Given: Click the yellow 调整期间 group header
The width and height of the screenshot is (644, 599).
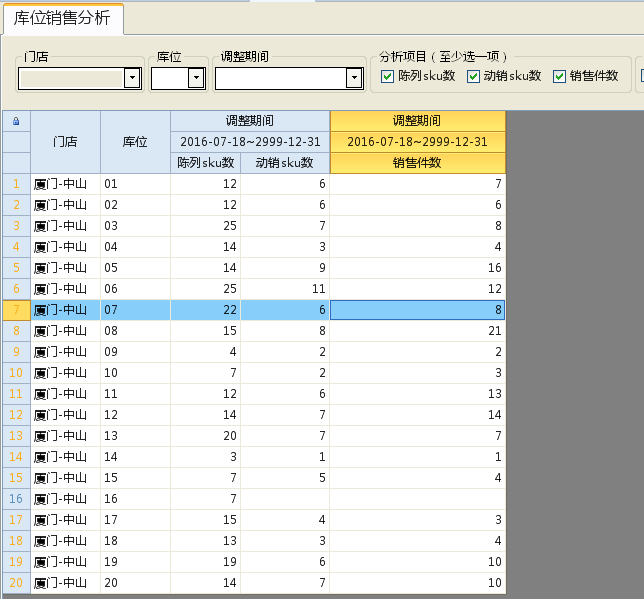Looking at the screenshot, I should pyautogui.click(x=418, y=121).
